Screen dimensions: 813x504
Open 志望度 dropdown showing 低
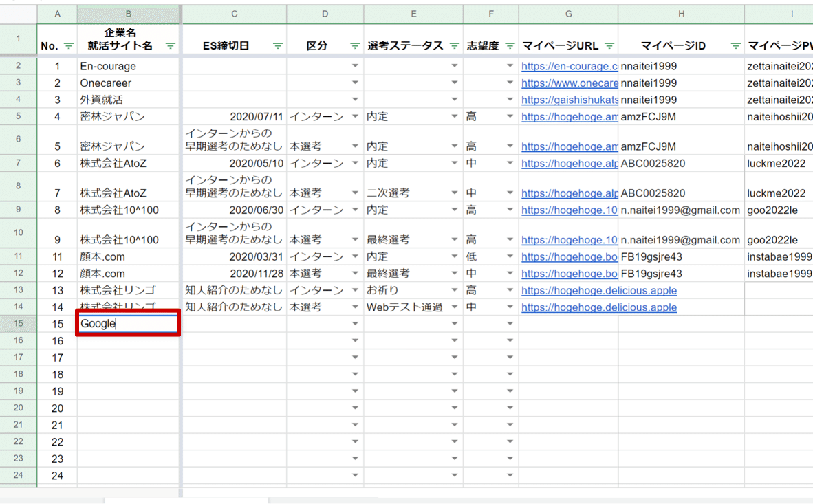pyautogui.click(x=510, y=256)
